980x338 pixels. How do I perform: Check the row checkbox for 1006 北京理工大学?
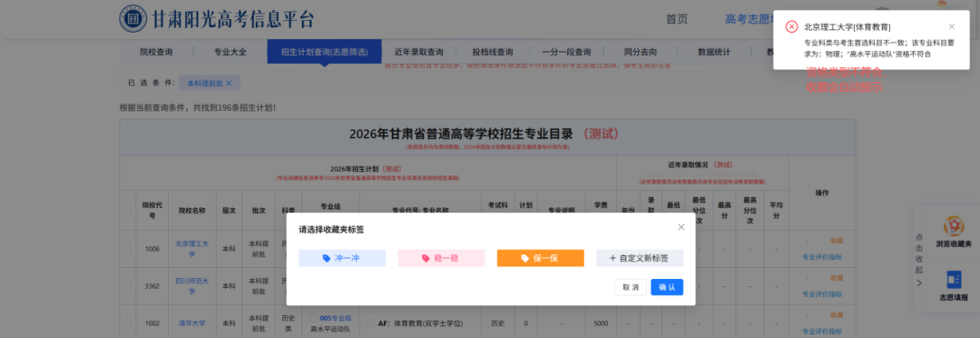click(128, 249)
